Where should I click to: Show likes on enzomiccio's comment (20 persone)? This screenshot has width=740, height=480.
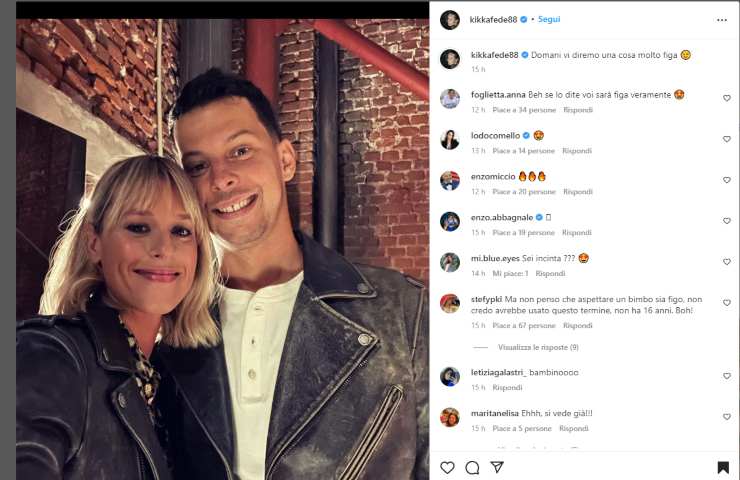[x=524, y=191]
